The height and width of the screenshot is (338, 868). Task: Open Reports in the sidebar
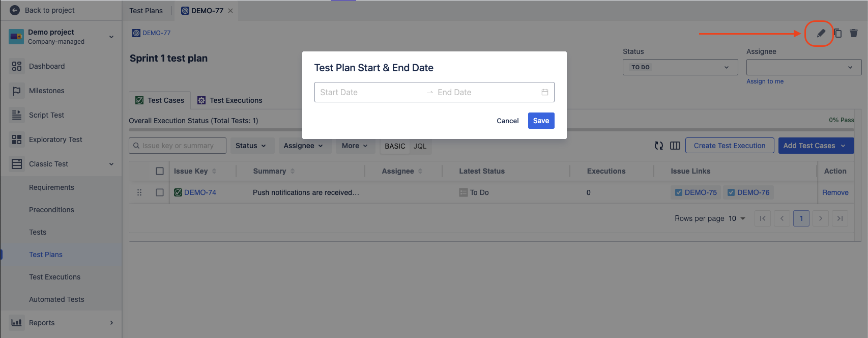coord(42,323)
